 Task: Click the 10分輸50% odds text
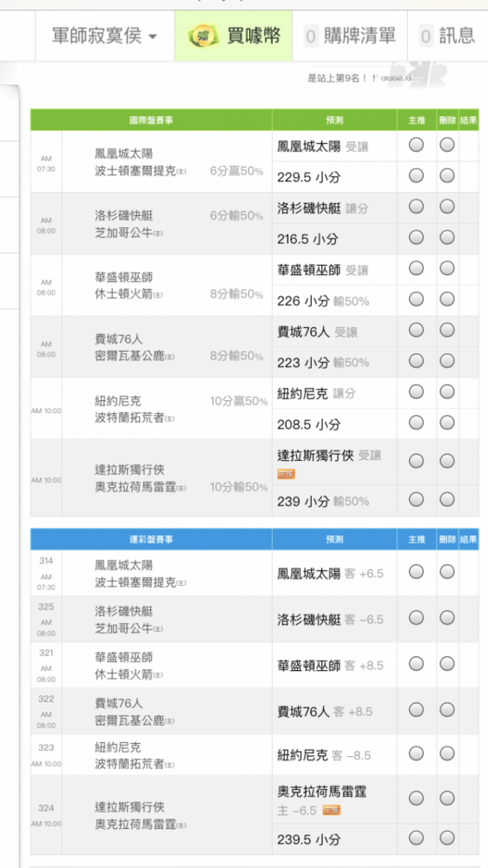click(x=239, y=487)
